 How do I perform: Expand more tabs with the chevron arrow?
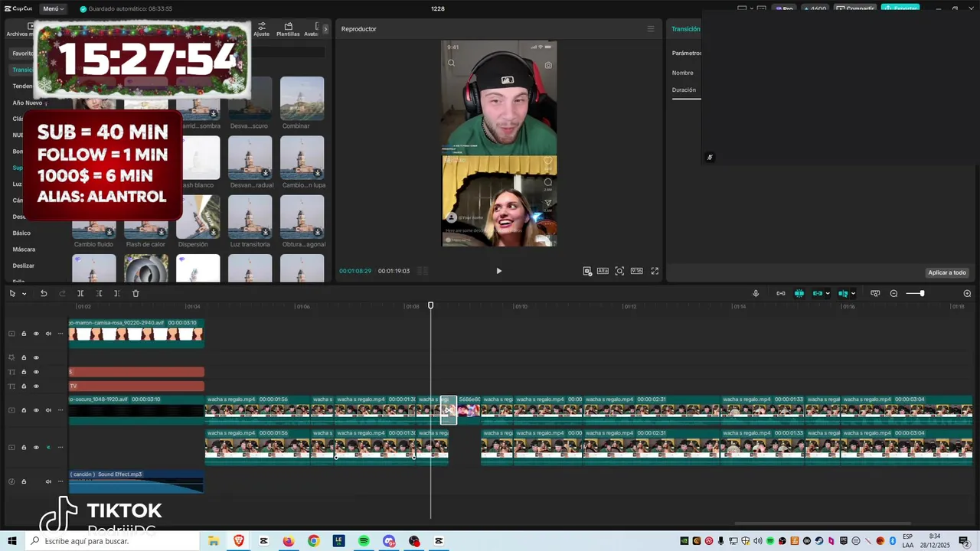coord(325,29)
